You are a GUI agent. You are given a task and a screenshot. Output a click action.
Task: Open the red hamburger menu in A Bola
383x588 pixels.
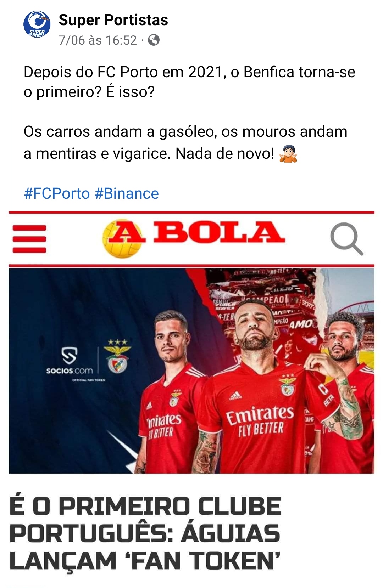coord(29,239)
